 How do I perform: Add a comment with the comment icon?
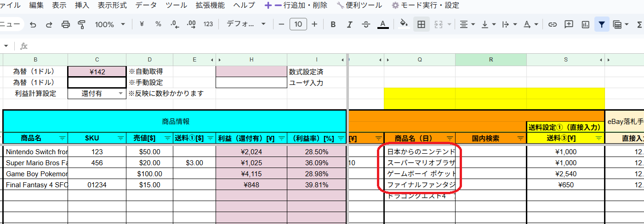tap(569, 24)
